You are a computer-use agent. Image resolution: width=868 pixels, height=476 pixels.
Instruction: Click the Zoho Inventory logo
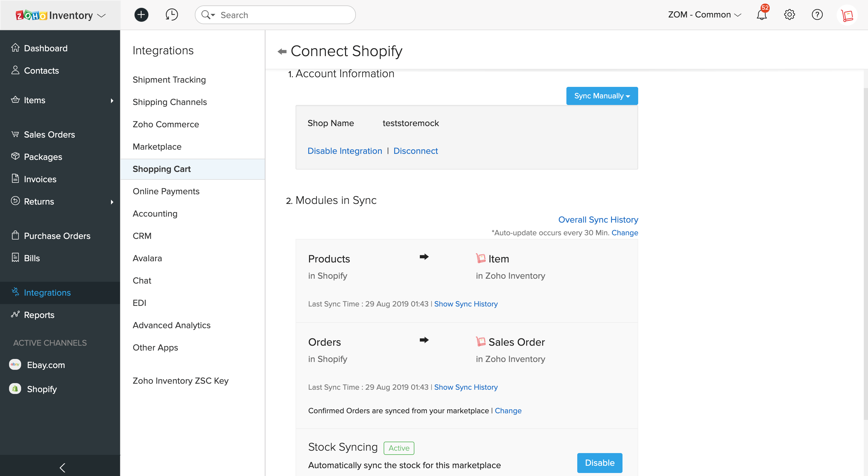point(54,15)
